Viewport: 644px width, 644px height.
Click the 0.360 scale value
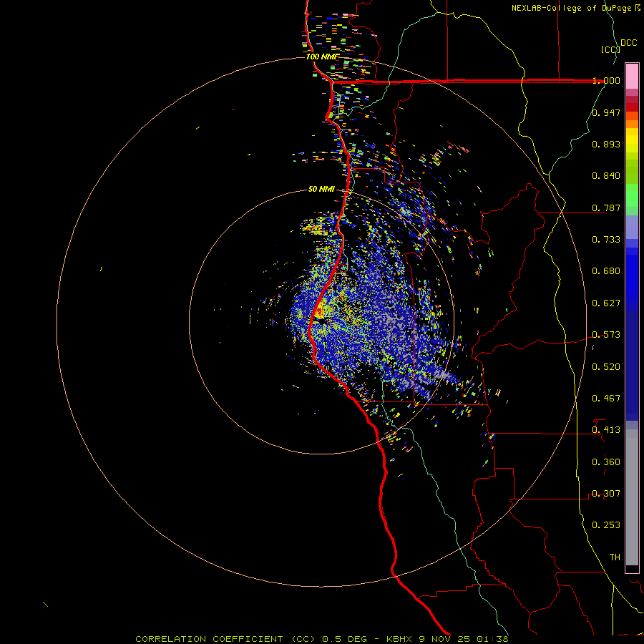[x=606, y=462]
